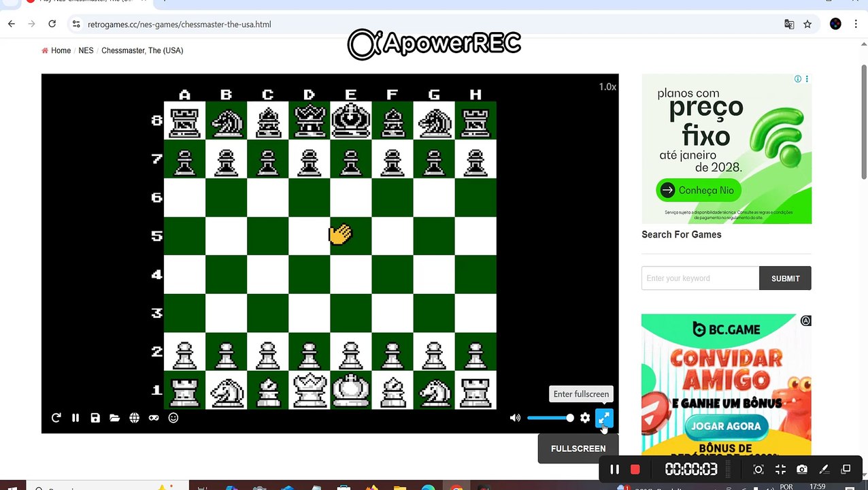Image resolution: width=868 pixels, height=490 pixels.
Task: Open the ApowerREC annotation pen tool
Action: click(x=824, y=470)
